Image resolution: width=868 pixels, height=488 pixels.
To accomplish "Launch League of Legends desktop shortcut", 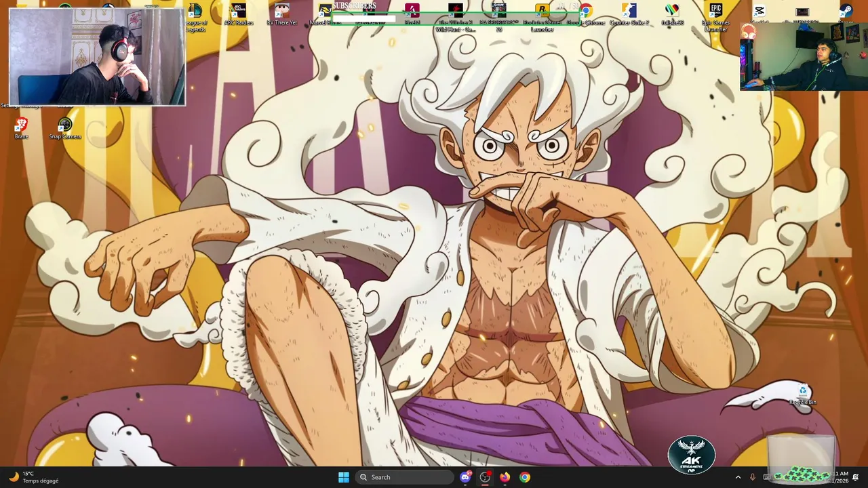I will click(195, 18).
